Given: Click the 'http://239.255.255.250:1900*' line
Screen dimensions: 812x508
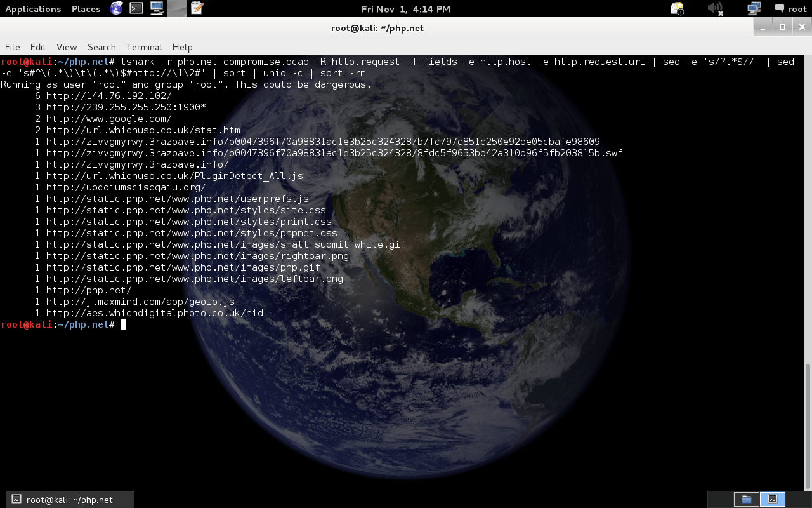Looking at the screenshot, I should 126,107.
